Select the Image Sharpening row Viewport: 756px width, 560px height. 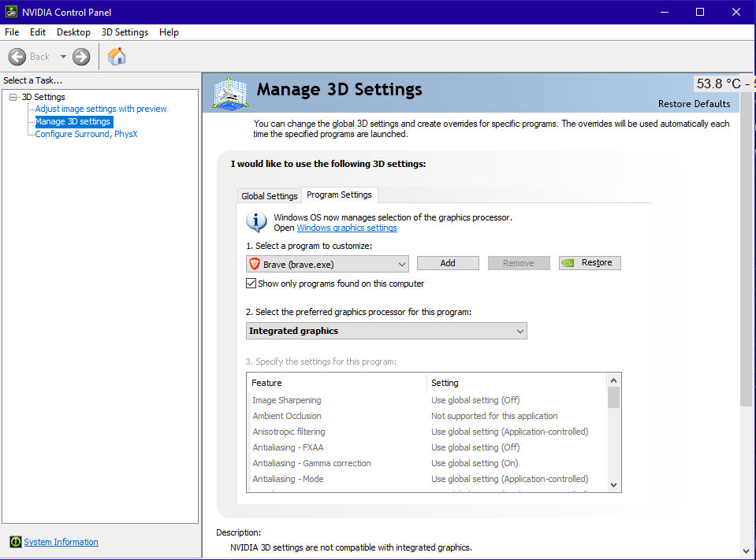pos(426,400)
